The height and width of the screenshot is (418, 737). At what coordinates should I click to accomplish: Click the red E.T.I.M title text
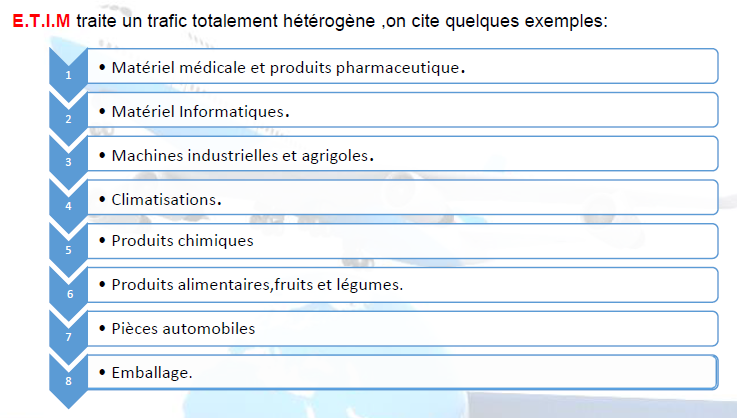pyautogui.click(x=41, y=21)
